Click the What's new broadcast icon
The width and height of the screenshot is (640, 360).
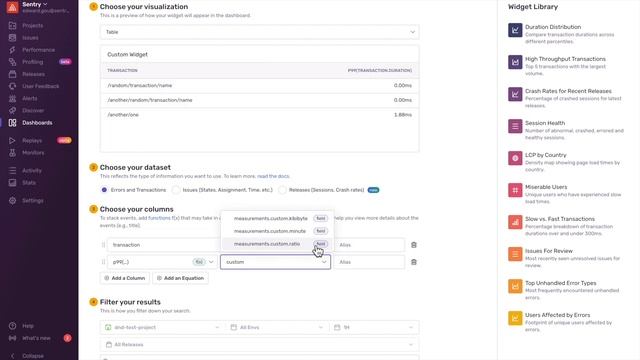pos(13,338)
